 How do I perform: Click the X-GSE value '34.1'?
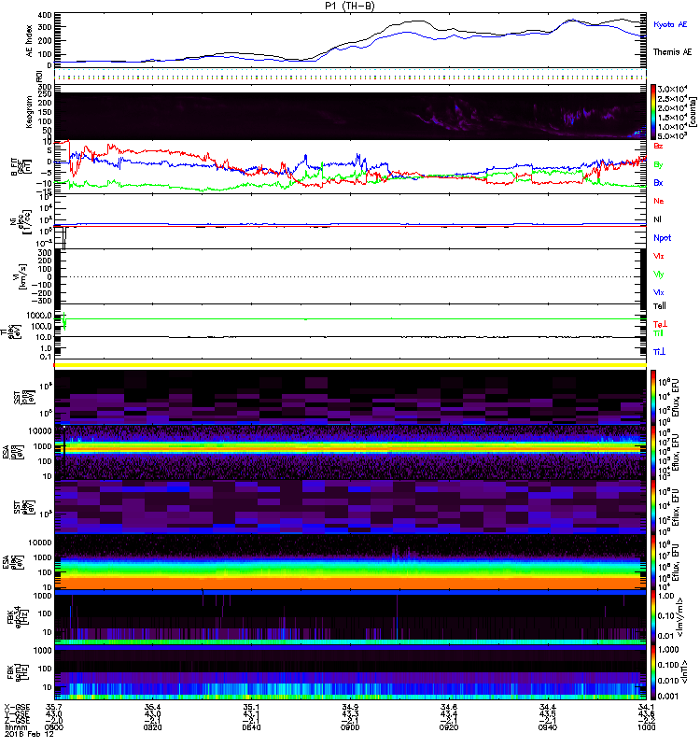646,707
